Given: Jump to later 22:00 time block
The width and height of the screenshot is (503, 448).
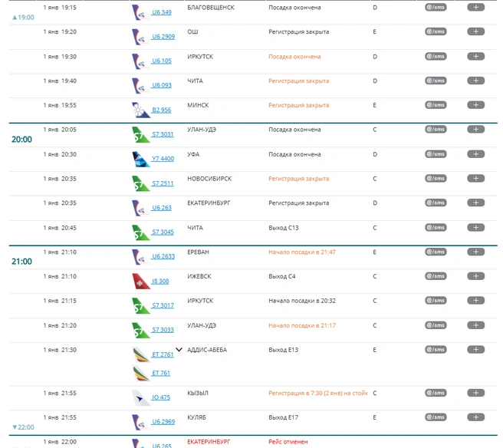Looking at the screenshot, I should click(x=23, y=427).
